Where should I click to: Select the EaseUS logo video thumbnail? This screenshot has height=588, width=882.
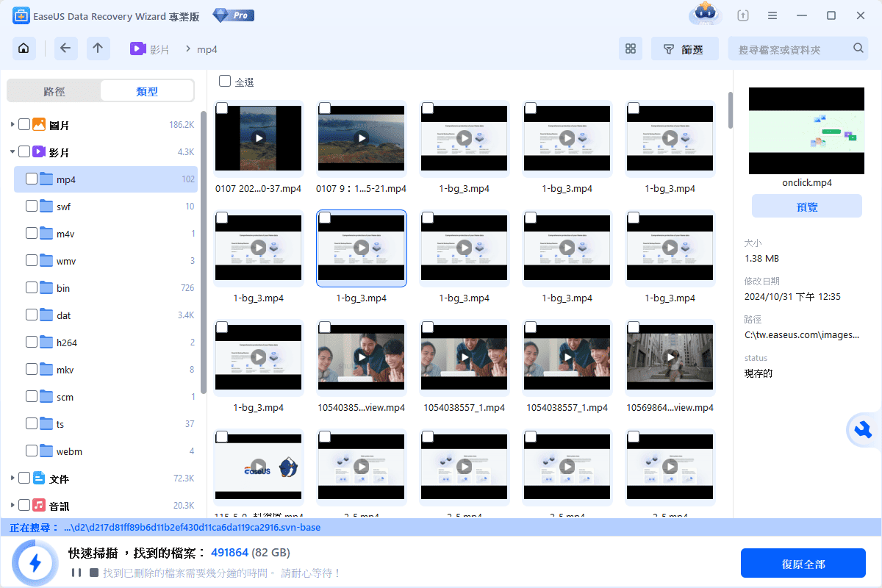pos(258,466)
